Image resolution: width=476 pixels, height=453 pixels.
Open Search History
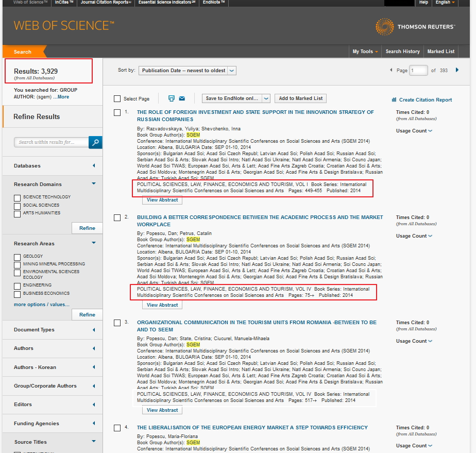(402, 52)
